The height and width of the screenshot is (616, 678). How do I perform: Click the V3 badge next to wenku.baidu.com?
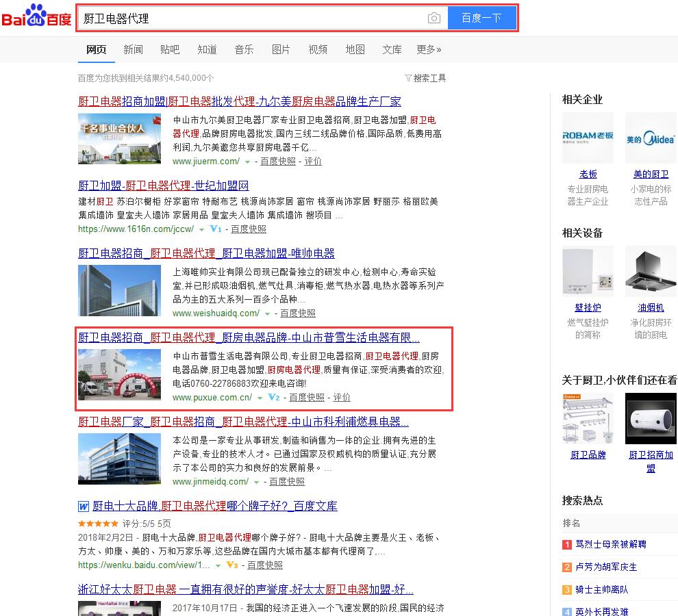[232, 565]
